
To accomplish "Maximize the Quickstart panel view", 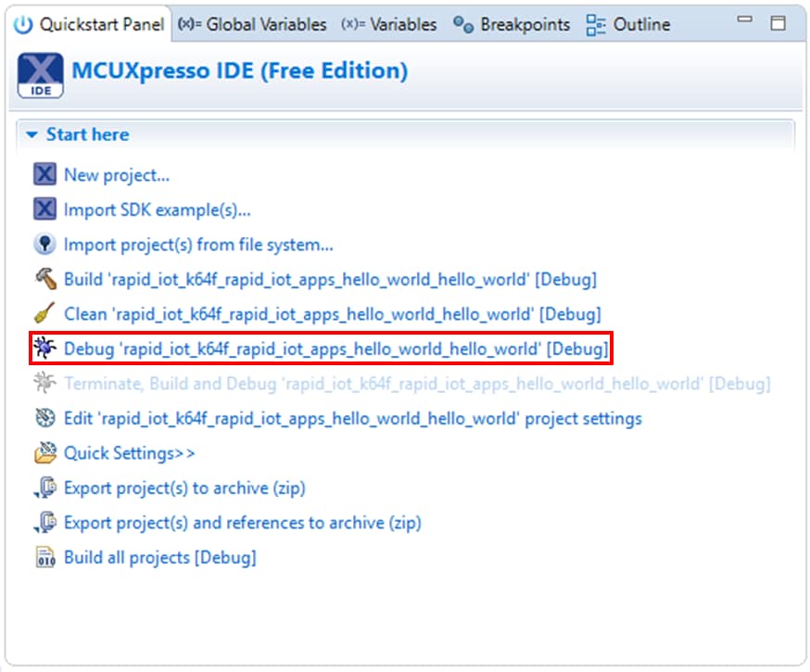I will 778,24.
